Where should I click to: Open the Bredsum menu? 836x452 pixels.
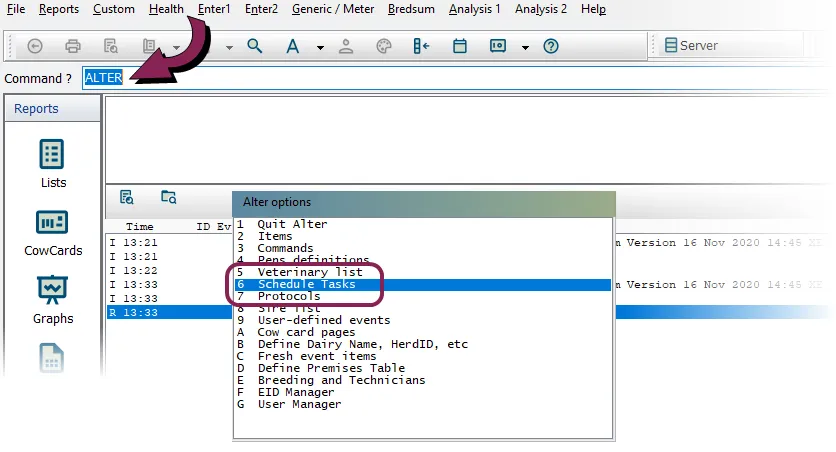tap(411, 9)
